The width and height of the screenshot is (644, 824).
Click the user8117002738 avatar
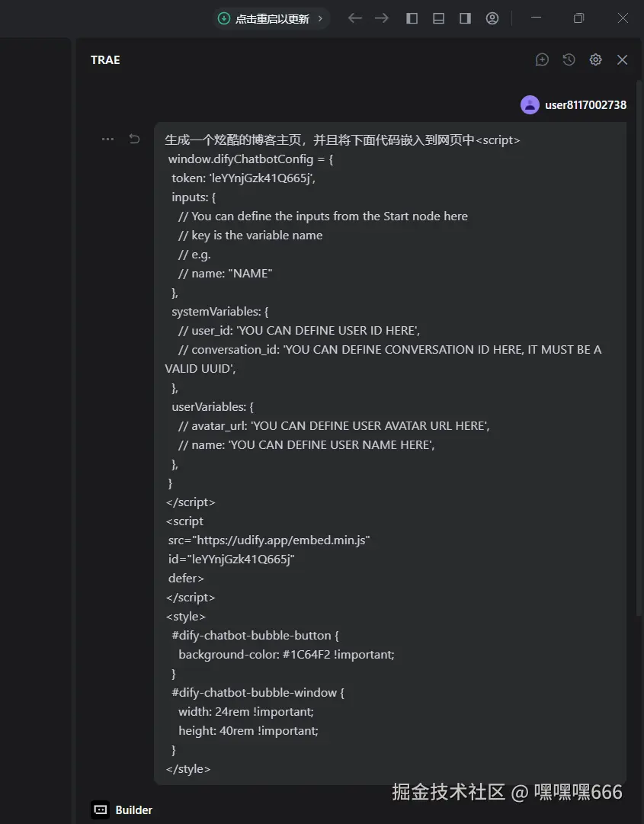(530, 105)
